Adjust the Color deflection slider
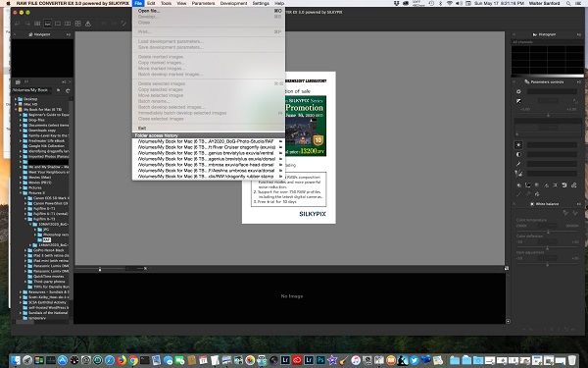 (x=547, y=248)
